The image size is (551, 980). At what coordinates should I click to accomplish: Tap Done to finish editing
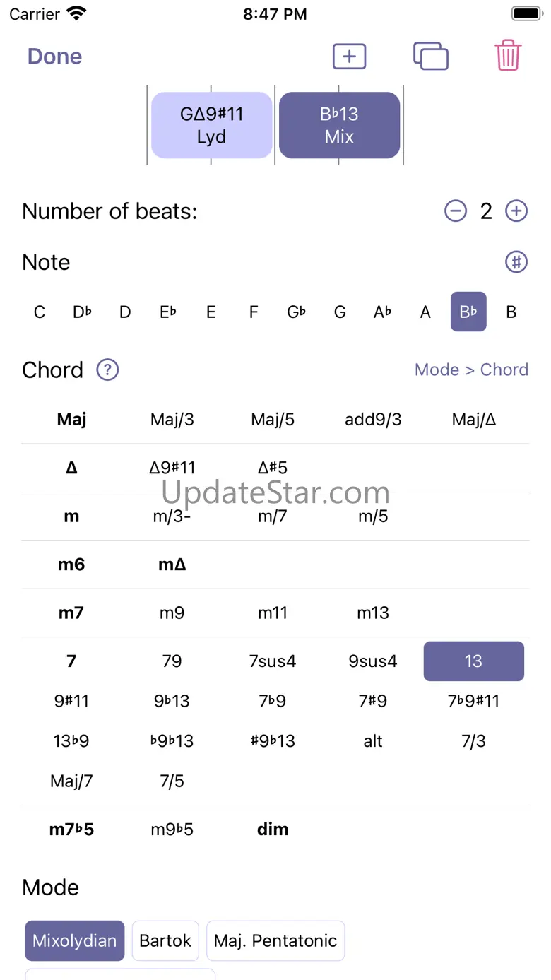(x=54, y=57)
